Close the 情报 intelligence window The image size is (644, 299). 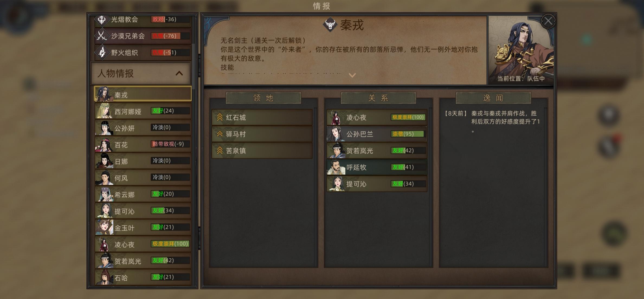548,21
